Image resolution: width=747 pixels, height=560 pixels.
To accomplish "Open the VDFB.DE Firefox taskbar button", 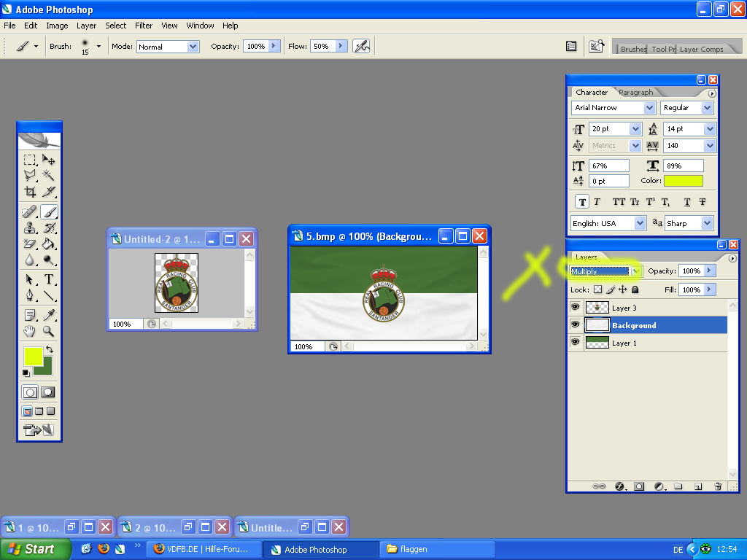I will tap(202, 549).
